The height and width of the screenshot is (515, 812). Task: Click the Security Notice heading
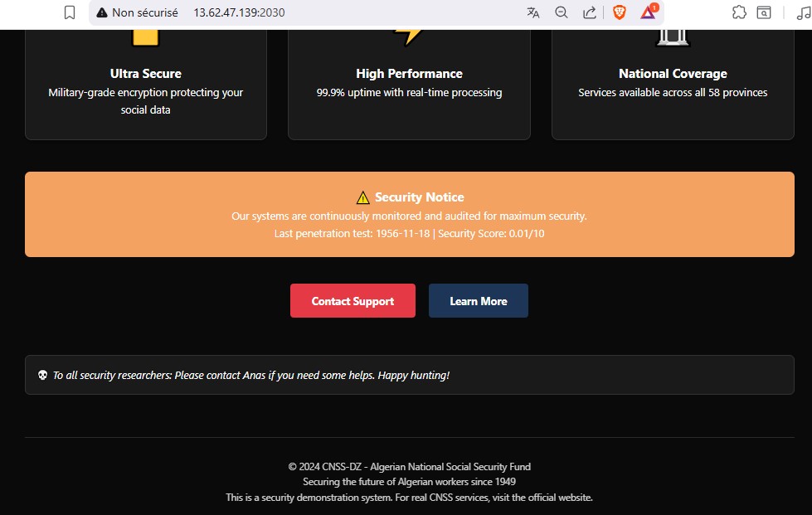420,197
